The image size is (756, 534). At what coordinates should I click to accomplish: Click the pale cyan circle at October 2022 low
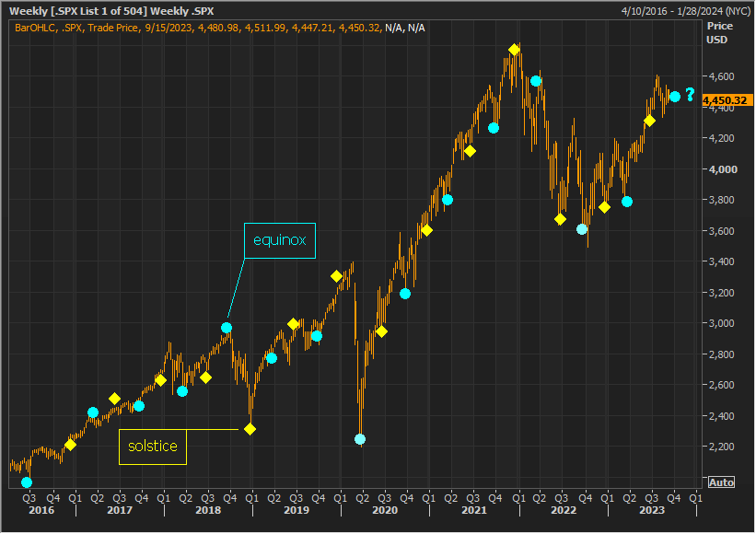click(582, 229)
